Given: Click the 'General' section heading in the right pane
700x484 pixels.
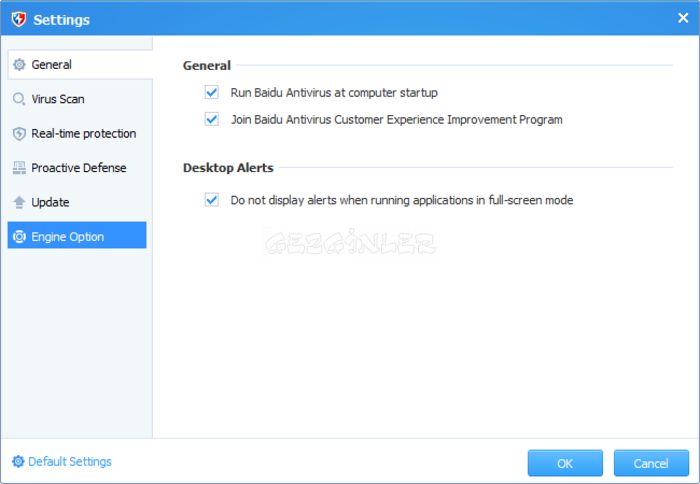Looking at the screenshot, I should coord(207,66).
